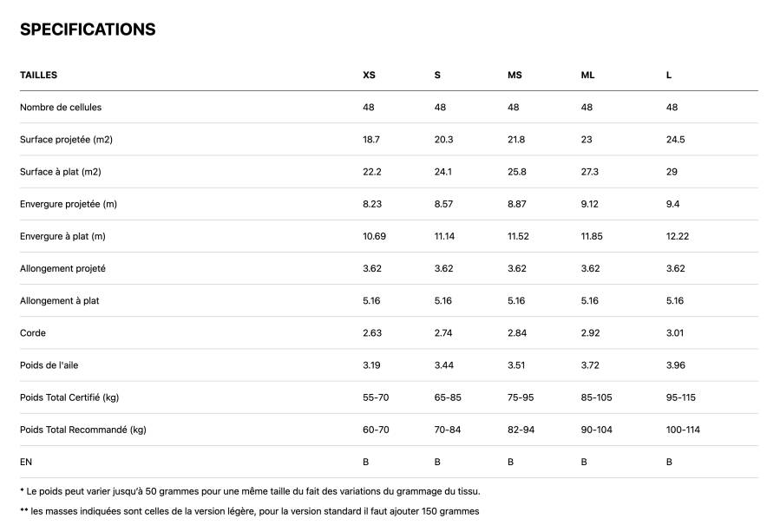Click the 18.7 projected surface value

coord(371,140)
